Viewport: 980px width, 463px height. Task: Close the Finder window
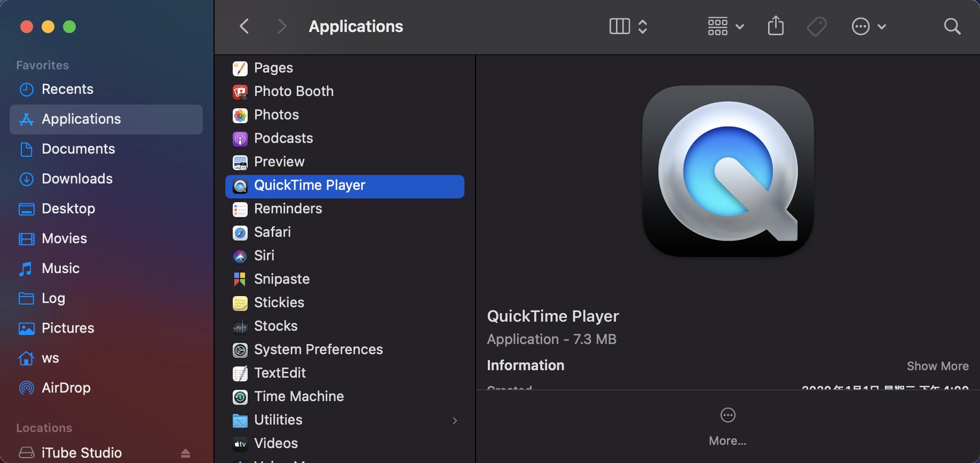pyautogui.click(x=27, y=26)
